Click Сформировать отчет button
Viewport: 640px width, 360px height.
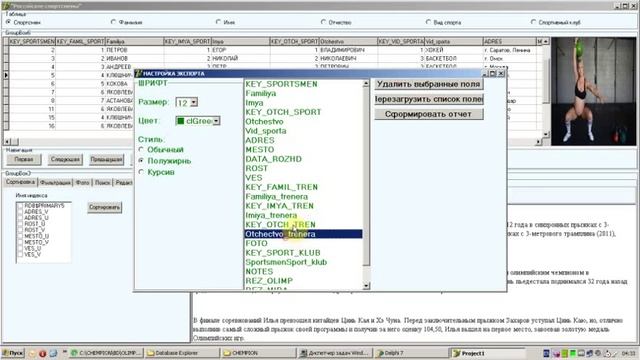point(429,114)
